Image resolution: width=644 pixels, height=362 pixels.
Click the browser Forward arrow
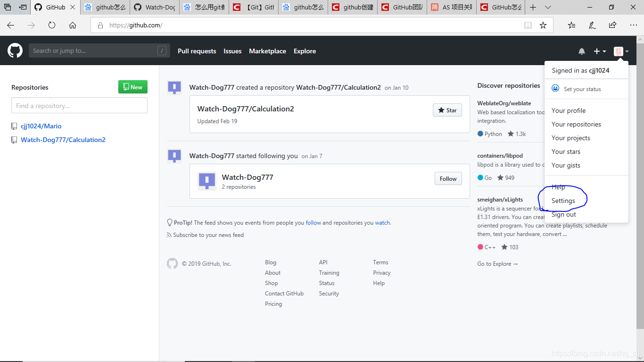click(31, 25)
